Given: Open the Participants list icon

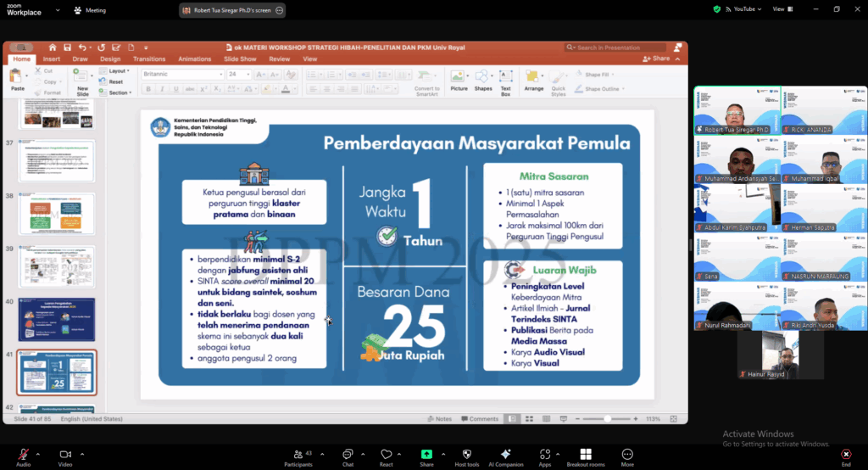Looking at the screenshot, I should coord(298,455).
